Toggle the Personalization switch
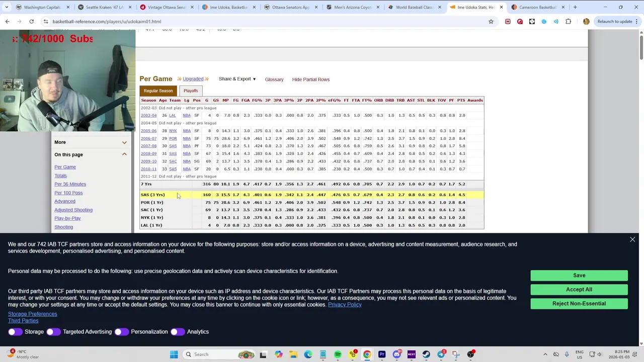This screenshot has height=362, width=644. click(x=121, y=332)
